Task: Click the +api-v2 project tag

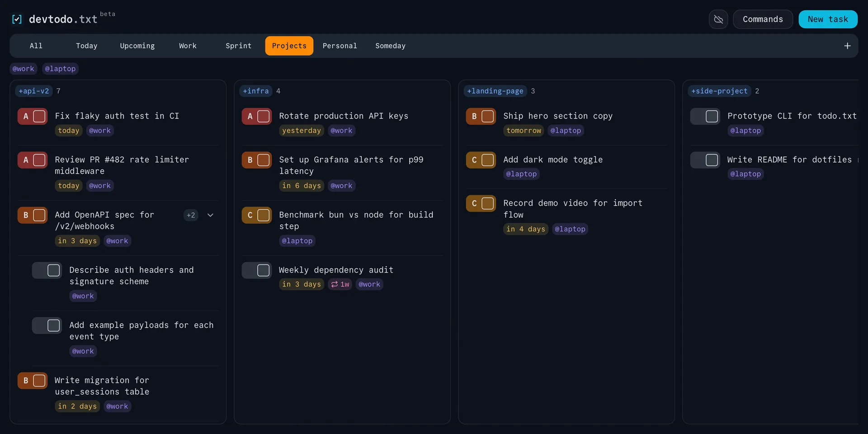Action: click(x=34, y=91)
